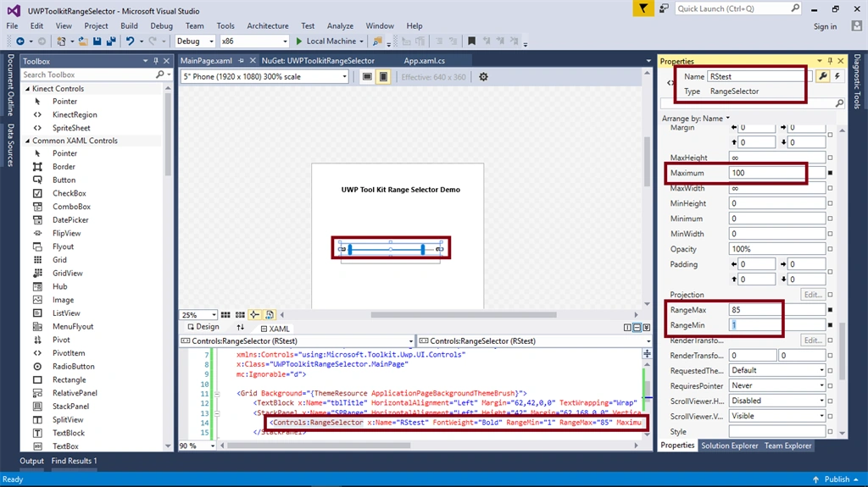Click the Undo toolbar icon
This screenshot has width=868, height=487.
[x=130, y=41]
